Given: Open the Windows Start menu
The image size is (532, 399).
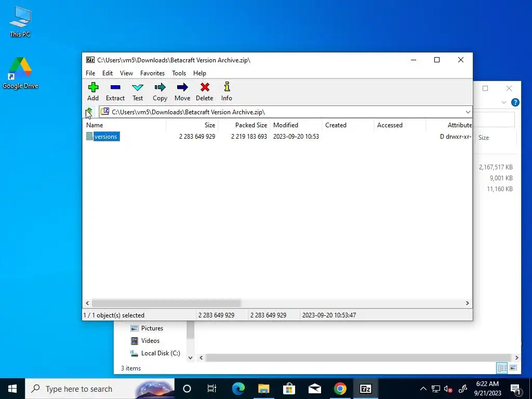Looking at the screenshot, I should point(12,389).
